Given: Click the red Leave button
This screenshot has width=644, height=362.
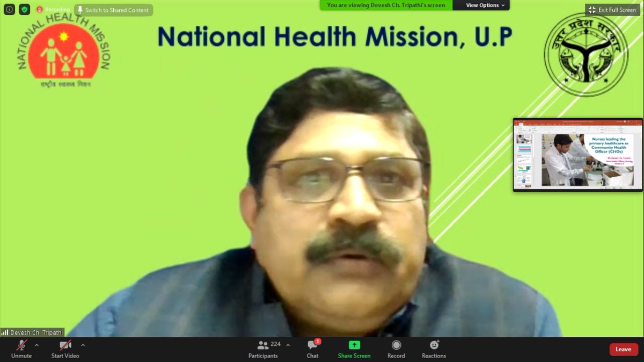Looking at the screenshot, I should pyautogui.click(x=624, y=349).
